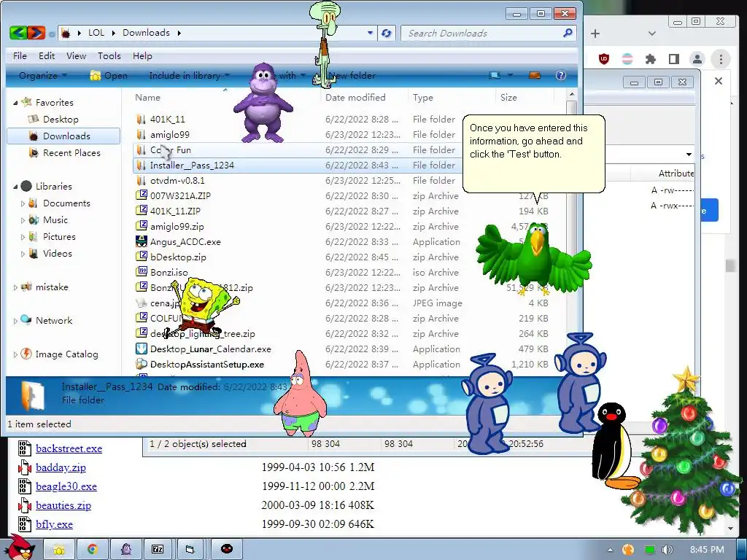Expand the Image Catalog tree node
Image resolution: width=747 pixels, height=560 pixels.
(15, 354)
